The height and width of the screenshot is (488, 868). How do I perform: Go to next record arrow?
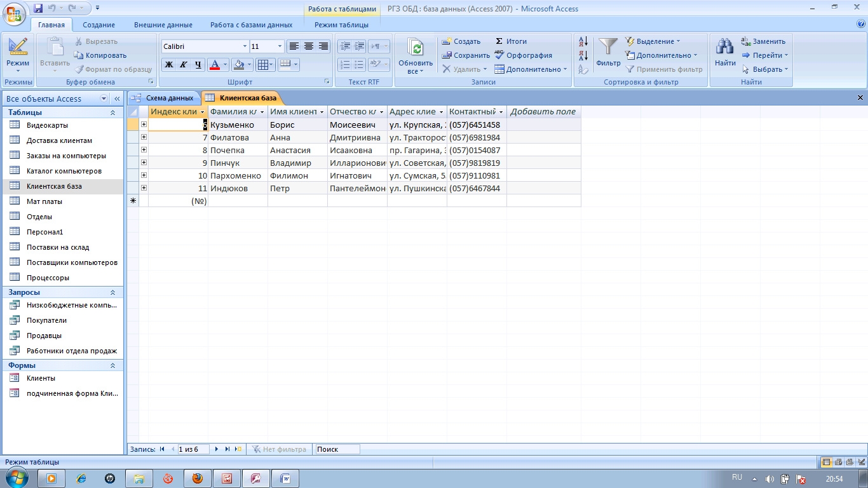(x=217, y=449)
